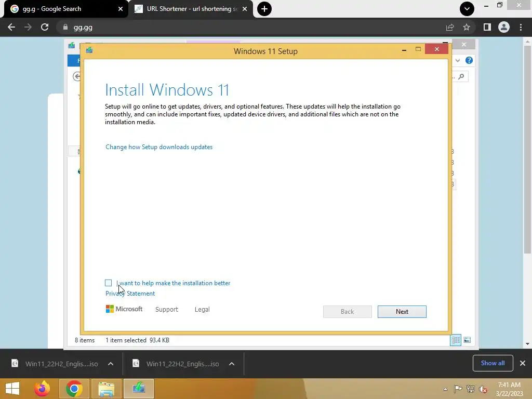The image size is (532, 399).
Task: View site info via lock icon
Action: [65, 27]
